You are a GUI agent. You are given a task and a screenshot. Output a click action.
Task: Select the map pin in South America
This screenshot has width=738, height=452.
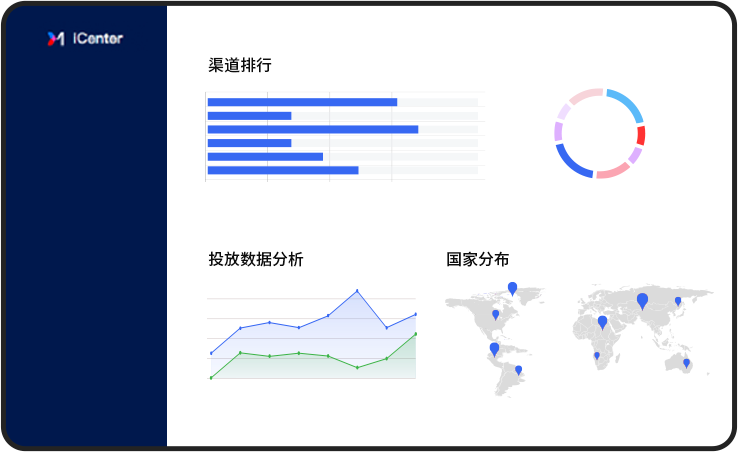pyautogui.click(x=518, y=370)
